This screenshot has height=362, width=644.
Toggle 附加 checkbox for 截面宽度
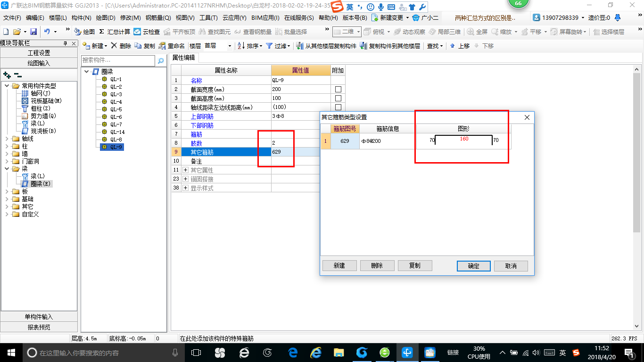point(338,89)
